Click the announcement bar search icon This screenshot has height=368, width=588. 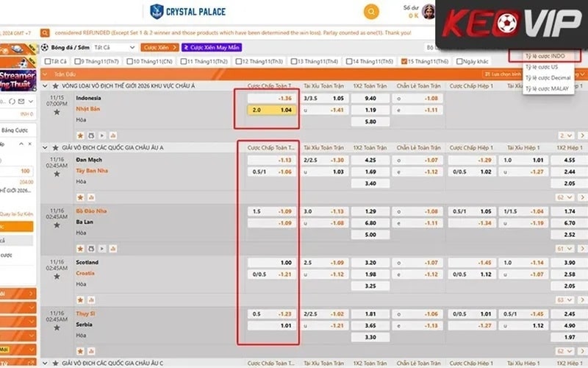tap(45, 33)
